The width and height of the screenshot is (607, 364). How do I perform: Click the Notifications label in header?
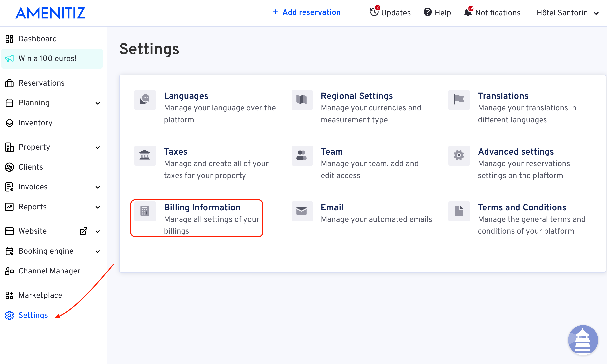[x=498, y=13]
